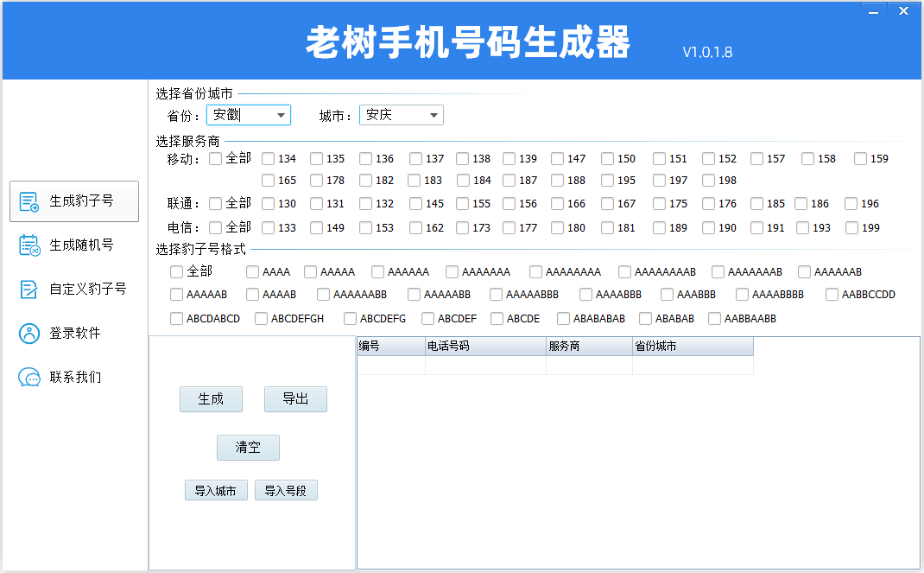Sort by the 编号 column header
The height and width of the screenshot is (573, 924).
pos(390,346)
